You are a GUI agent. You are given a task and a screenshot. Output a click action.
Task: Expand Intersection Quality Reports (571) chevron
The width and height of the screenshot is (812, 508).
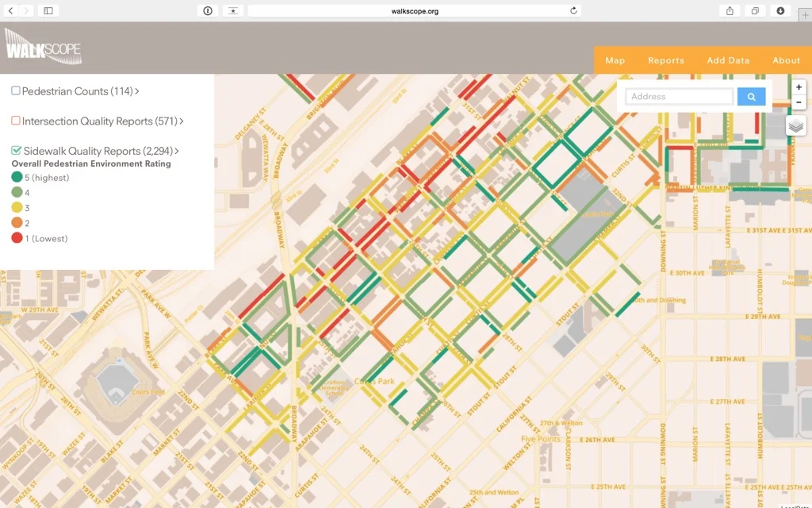tap(182, 121)
